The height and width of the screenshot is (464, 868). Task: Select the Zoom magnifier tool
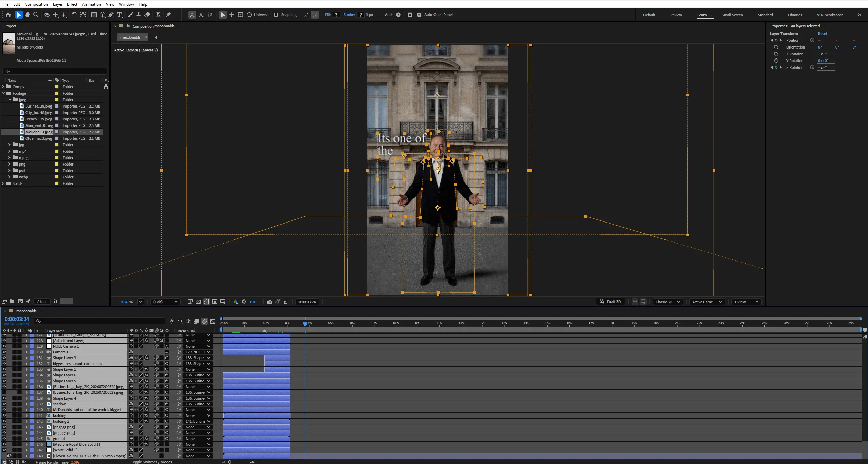click(x=36, y=15)
